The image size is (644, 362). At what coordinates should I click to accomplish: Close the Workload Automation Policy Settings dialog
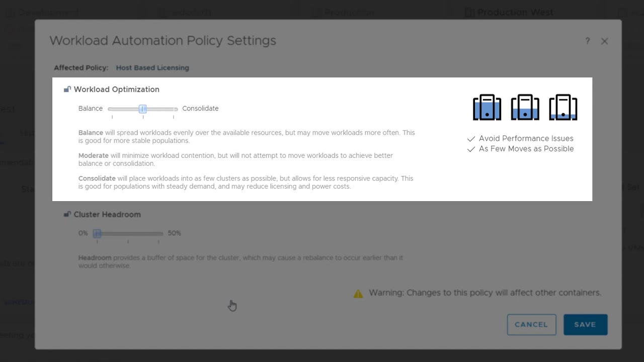click(x=605, y=41)
